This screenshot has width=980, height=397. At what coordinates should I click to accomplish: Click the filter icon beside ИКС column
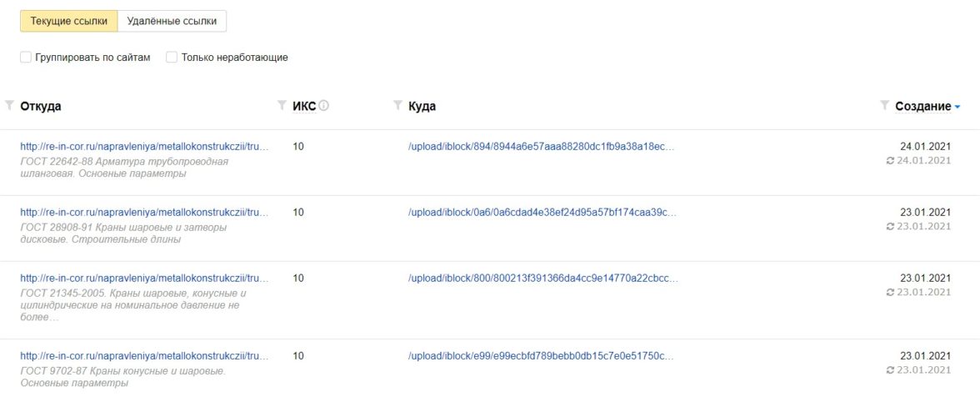click(x=282, y=105)
